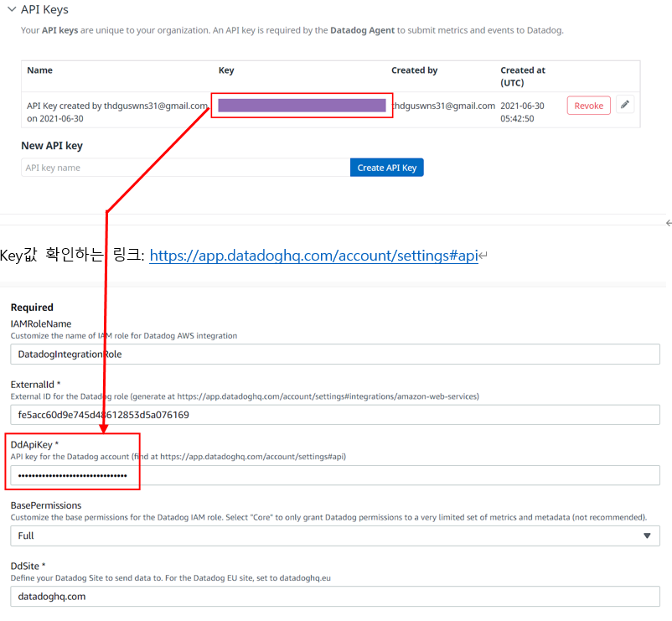Click the masked purple API key value

302,106
